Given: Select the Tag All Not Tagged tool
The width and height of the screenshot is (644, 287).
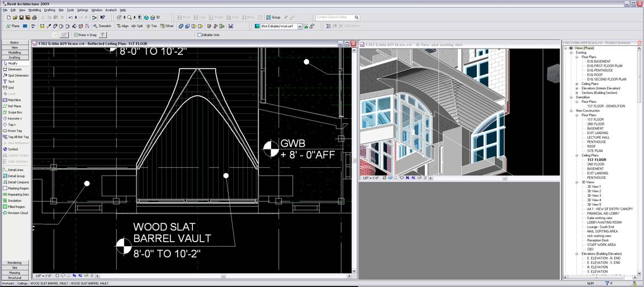Looking at the screenshot, I should point(15,137).
